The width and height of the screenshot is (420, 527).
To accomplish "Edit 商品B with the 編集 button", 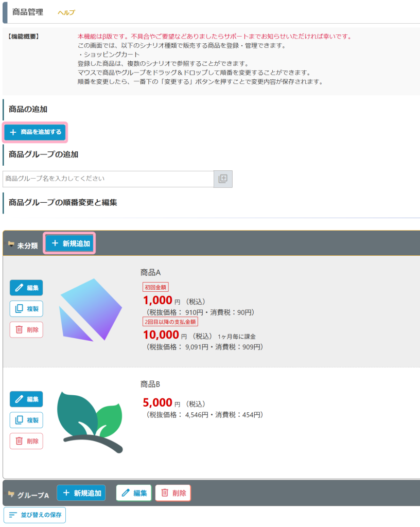I will pyautogui.click(x=27, y=399).
